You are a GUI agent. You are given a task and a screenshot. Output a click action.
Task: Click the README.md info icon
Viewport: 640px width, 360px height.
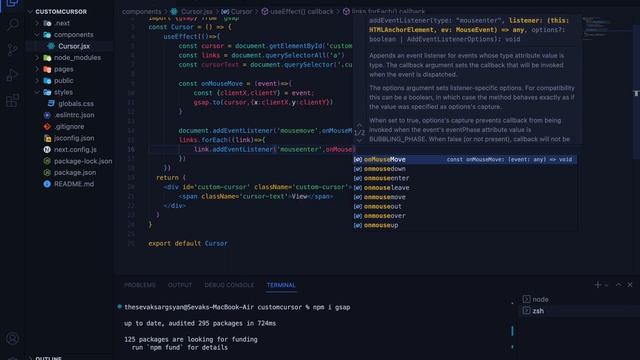[47, 184]
